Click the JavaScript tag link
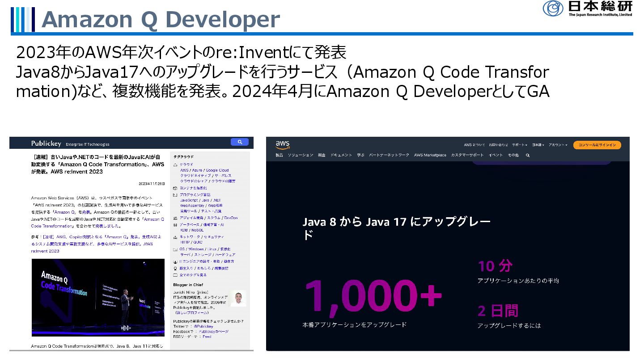This screenshot has height=362, width=644. coord(189,200)
